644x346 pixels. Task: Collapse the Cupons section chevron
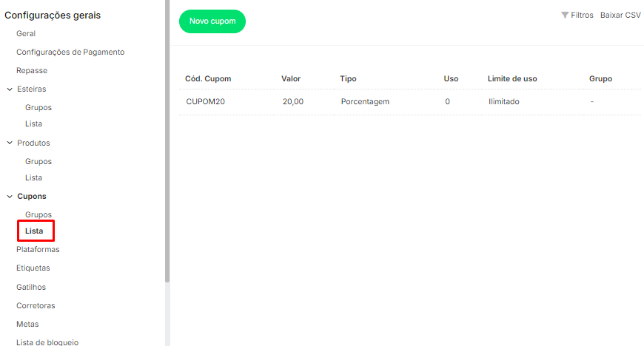click(x=9, y=197)
